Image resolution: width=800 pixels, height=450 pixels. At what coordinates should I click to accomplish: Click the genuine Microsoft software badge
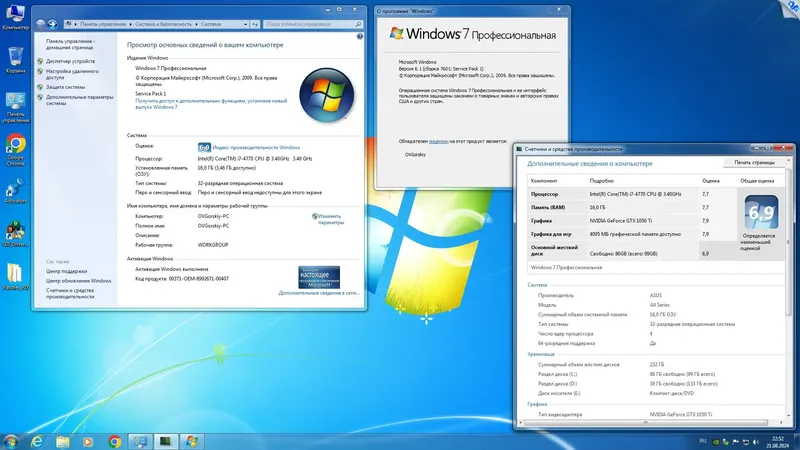(319, 277)
